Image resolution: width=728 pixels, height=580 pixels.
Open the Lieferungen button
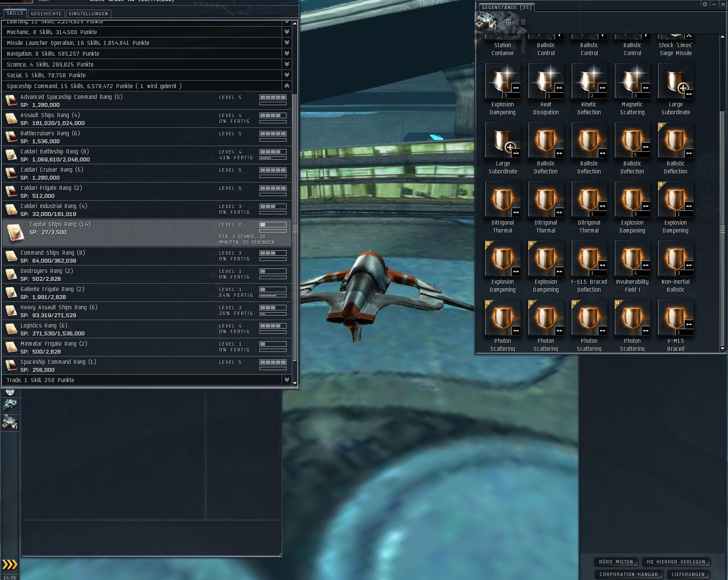tap(688, 574)
